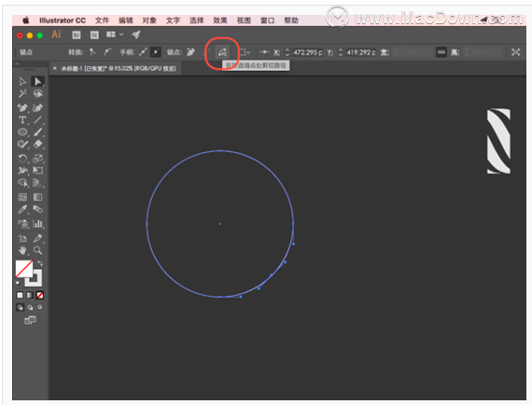The height and width of the screenshot is (405, 532).
Task: Change screen mode at toolbar bottom
Action: coord(30,320)
